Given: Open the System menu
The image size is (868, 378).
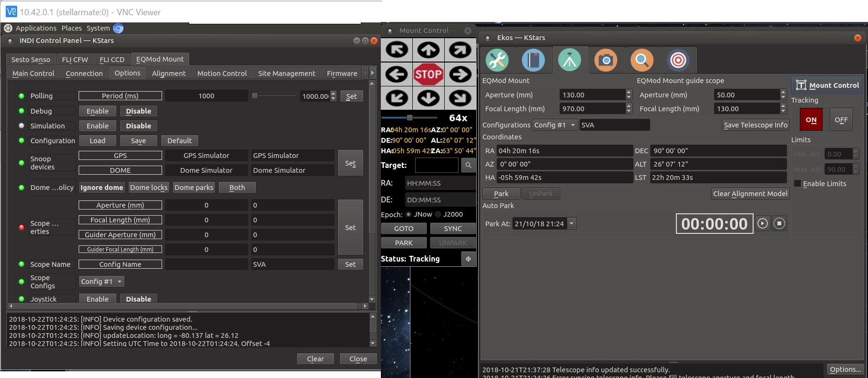Looking at the screenshot, I should (x=98, y=28).
